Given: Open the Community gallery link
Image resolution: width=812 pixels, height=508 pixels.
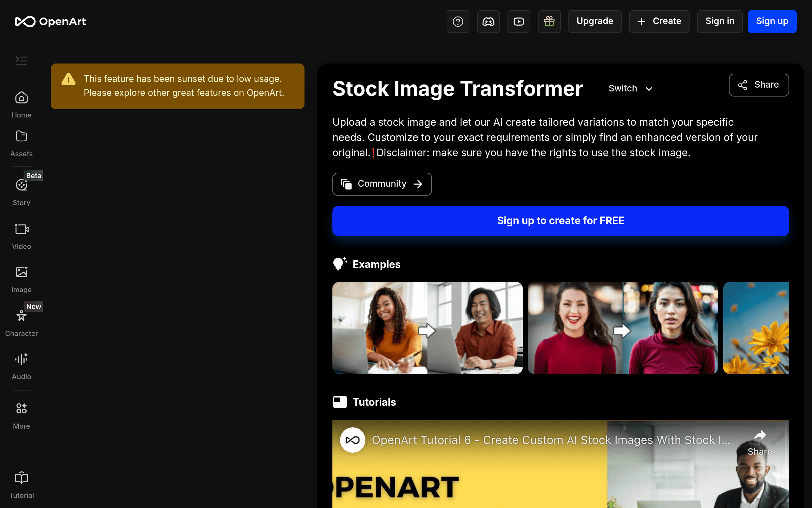Looking at the screenshot, I should (x=382, y=184).
